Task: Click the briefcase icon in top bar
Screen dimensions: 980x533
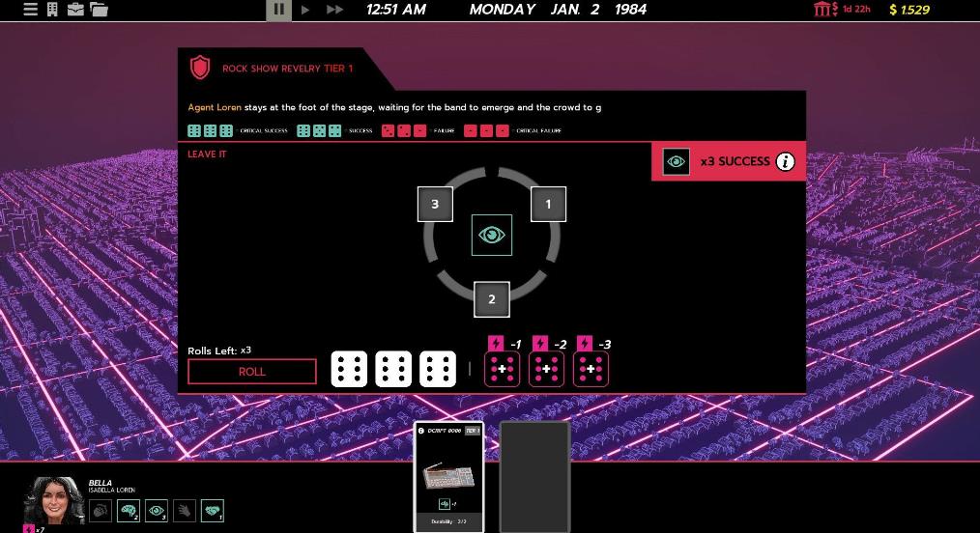Action: [74, 10]
